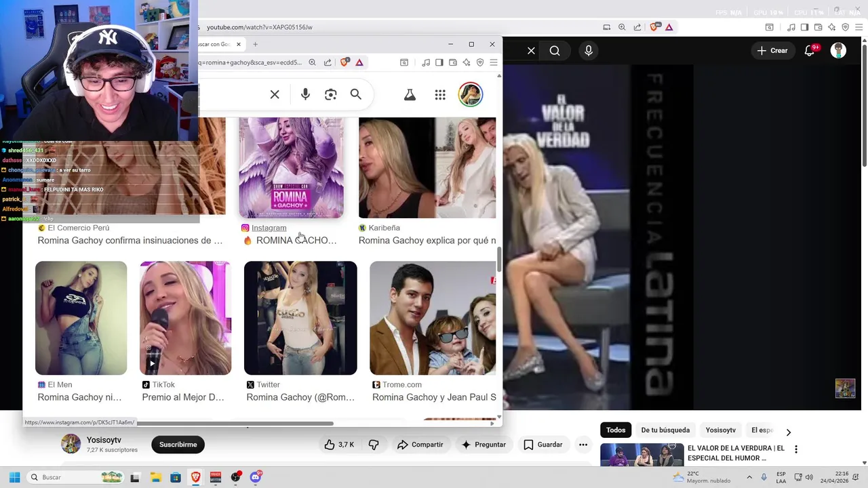The height and width of the screenshot is (488, 868).
Task: Save video with Guardar button
Action: (x=543, y=445)
